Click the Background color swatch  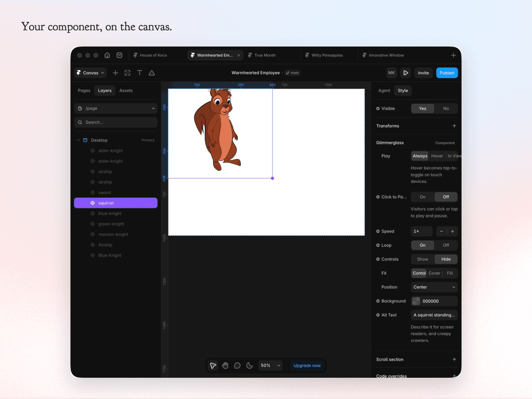tap(416, 301)
